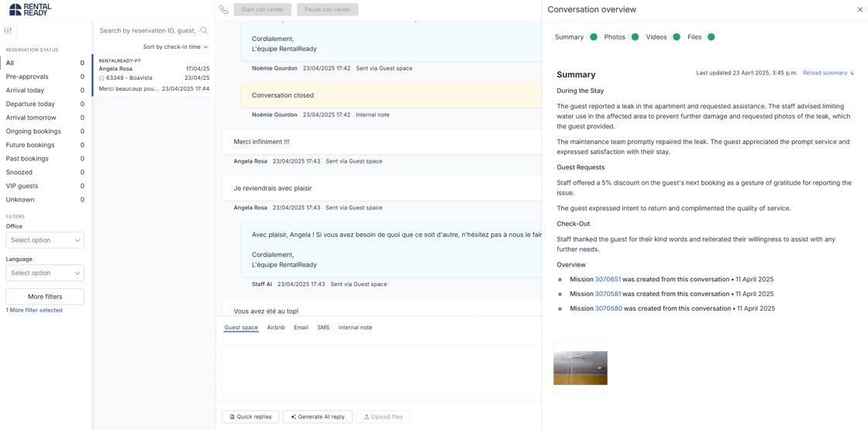This screenshot has height=430, width=868.
Task: Select Arrival today status filter
Action: coord(46,90)
